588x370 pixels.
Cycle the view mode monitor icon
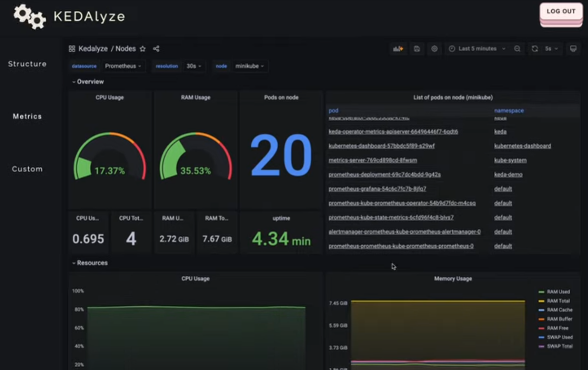click(573, 49)
